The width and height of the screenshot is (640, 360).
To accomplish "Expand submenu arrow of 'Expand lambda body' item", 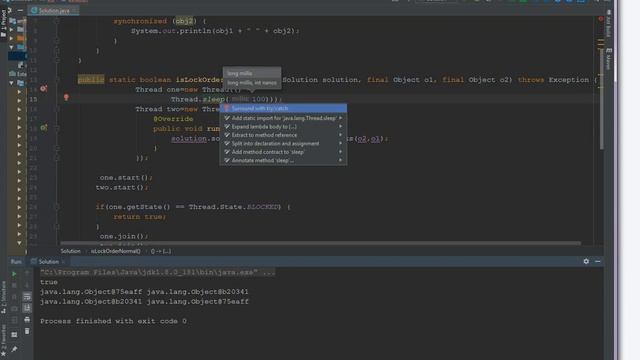I will [340, 127].
